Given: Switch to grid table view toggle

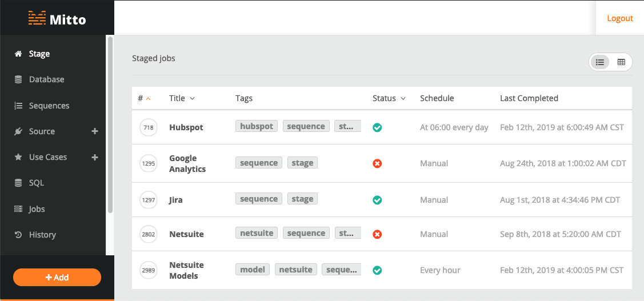Looking at the screenshot, I should pos(621,62).
